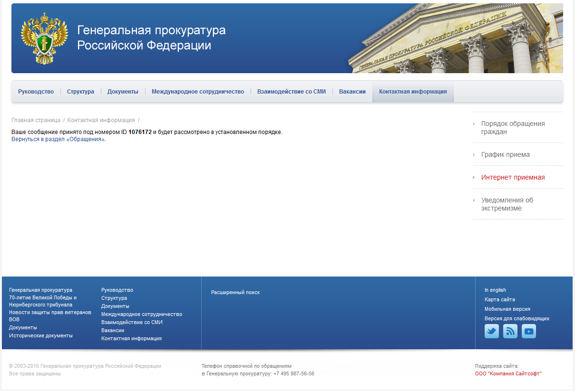Switch to In english version

click(x=495, y=290)
